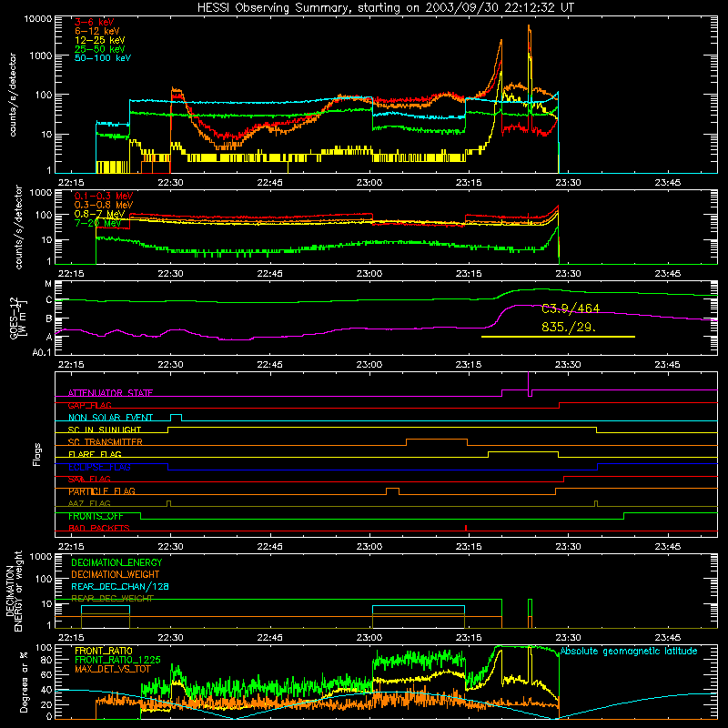The height and width of the screenshot is (728, 728).
Task: Click the vertical Flags axis title
Action: click(x=37, y=454)
